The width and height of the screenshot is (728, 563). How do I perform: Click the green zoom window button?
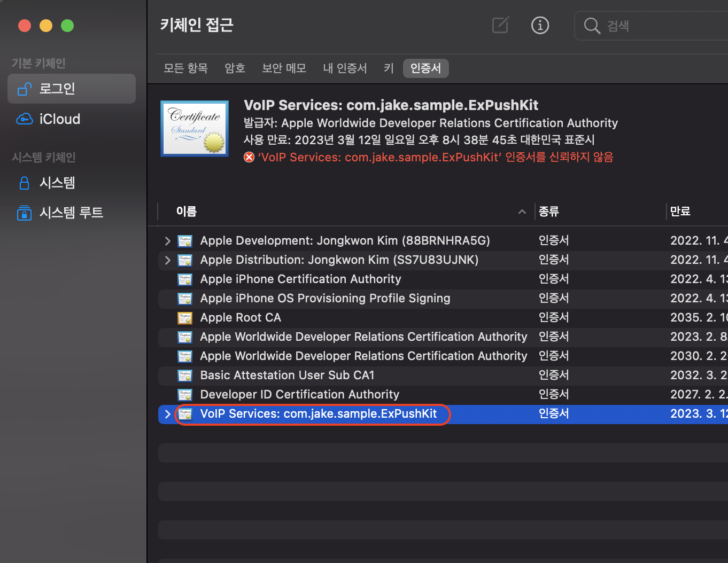point(67,26)
